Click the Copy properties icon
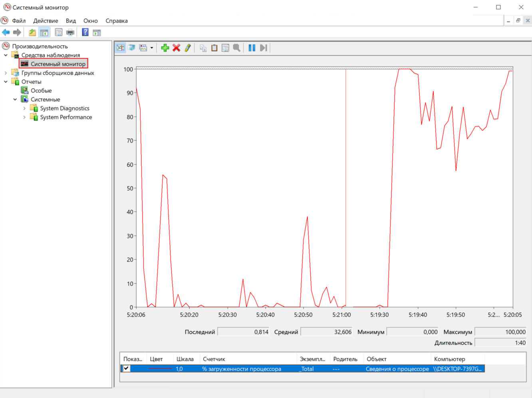This screenshot has height=398, width=532. pos(203,48)
